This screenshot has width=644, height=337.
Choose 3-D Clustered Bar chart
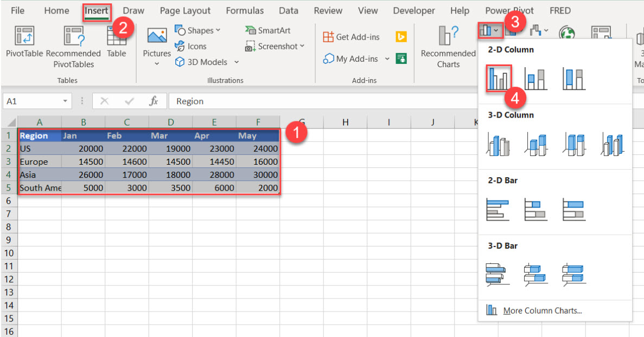(498, 274)
